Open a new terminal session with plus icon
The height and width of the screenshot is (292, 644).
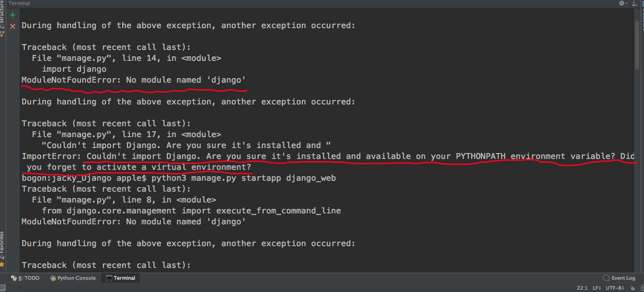coord(13,15)
